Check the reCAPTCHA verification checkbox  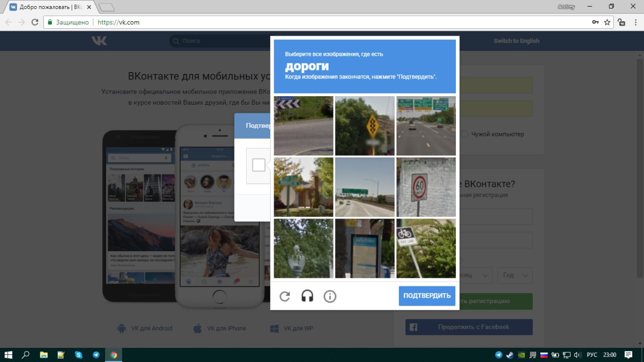point(259,165)
